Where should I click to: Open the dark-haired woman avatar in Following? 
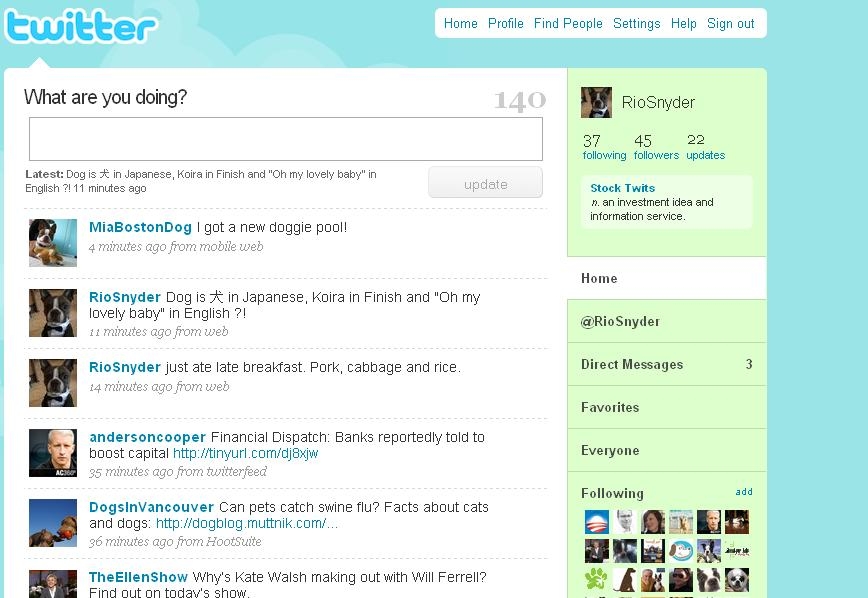(653, 522)
